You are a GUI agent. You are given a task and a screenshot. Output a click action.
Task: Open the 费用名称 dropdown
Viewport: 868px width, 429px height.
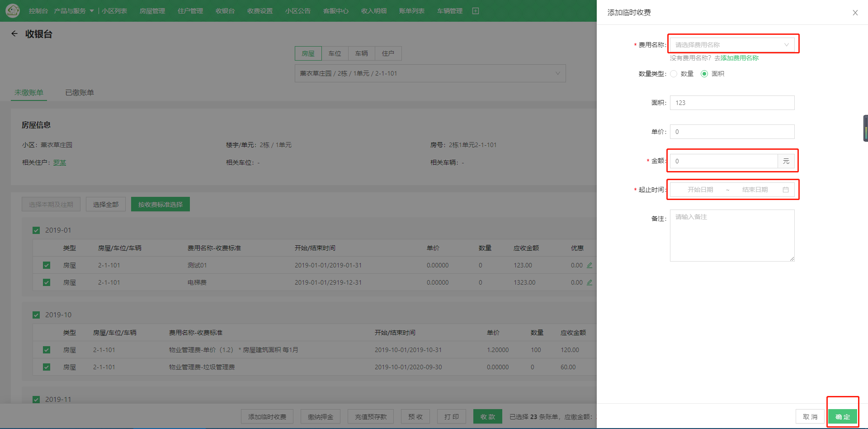click(x=732, y=45)
